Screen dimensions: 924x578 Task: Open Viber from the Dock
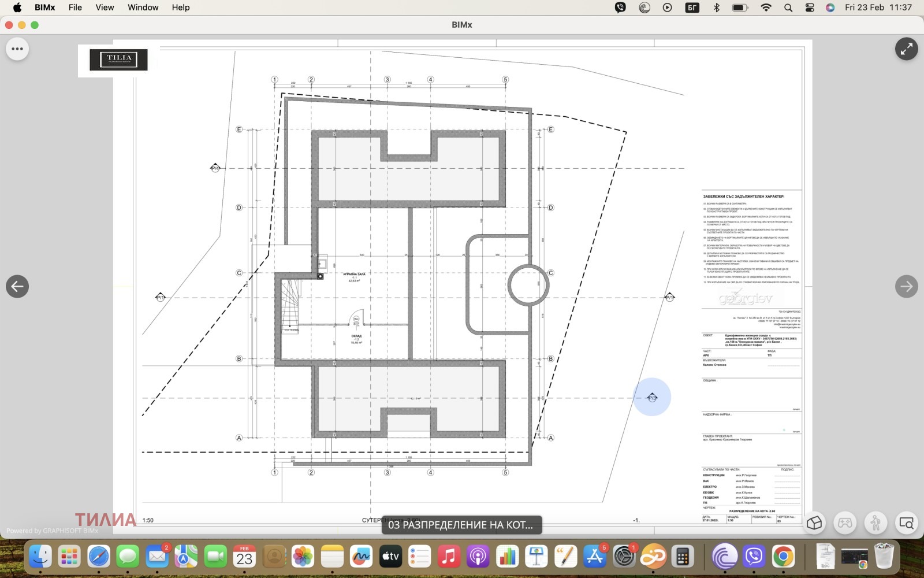point(754,557)
